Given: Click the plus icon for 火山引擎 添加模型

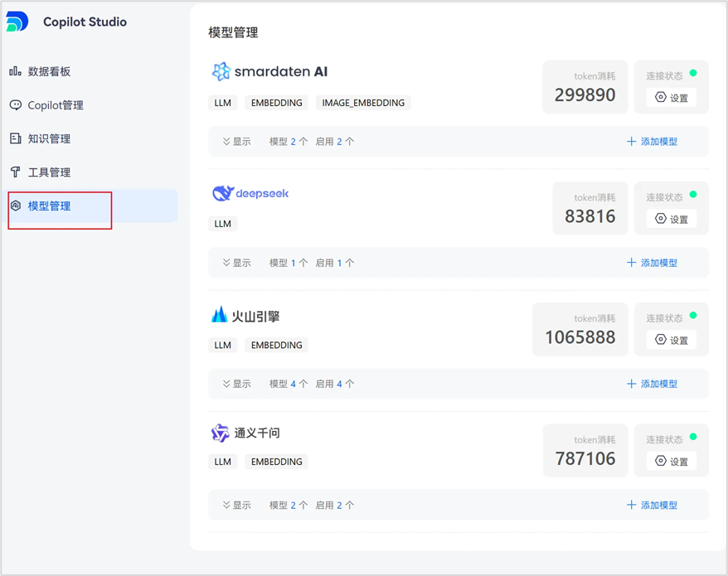Looking at the screenshot, I should (632, 384).
